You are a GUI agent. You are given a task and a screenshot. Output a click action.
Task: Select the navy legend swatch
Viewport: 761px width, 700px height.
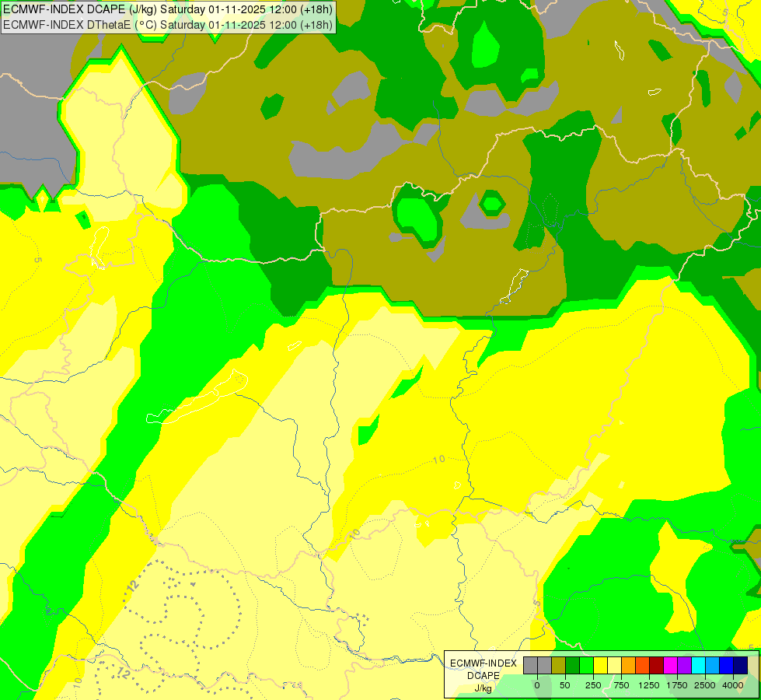pyautogui.click(x=740, y=665)
